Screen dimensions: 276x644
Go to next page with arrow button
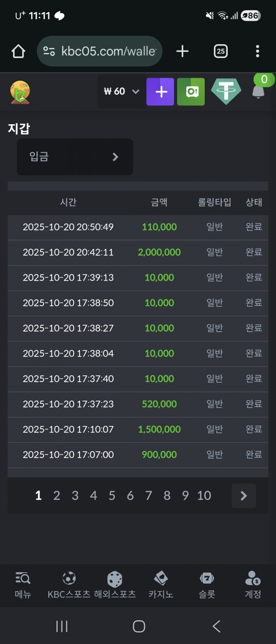tap(243, 495)
